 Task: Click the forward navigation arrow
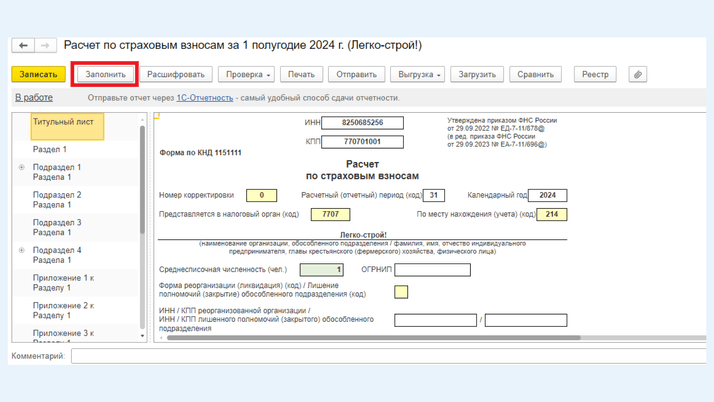[x=45, y=46]
